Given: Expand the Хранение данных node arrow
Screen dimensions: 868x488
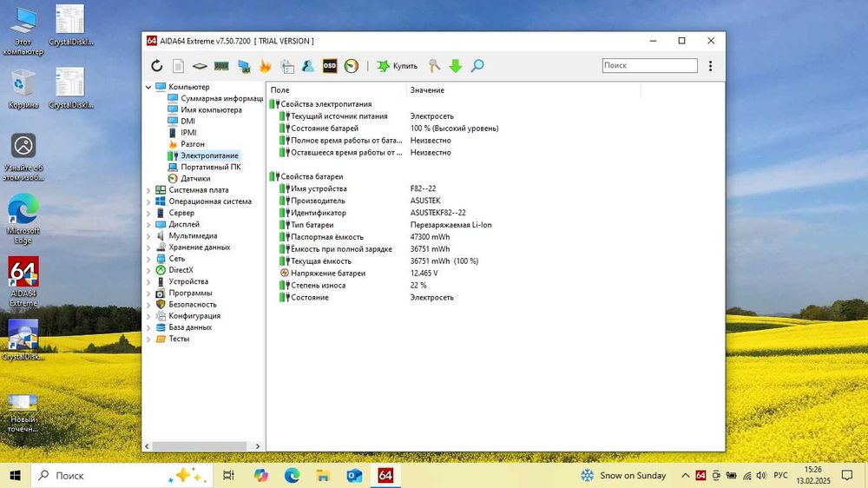Looking at the screenshot, I should pos(148,247).
